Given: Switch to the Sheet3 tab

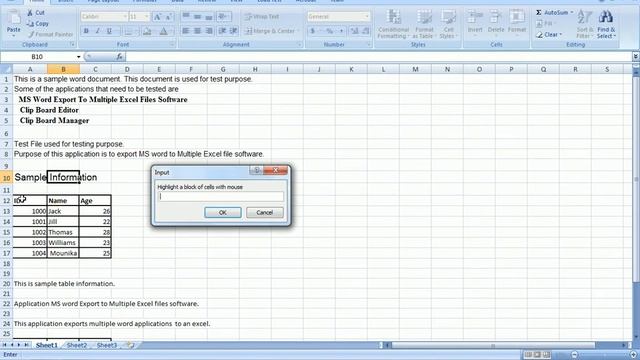Looking at the screenshot, I should point(107,345).
